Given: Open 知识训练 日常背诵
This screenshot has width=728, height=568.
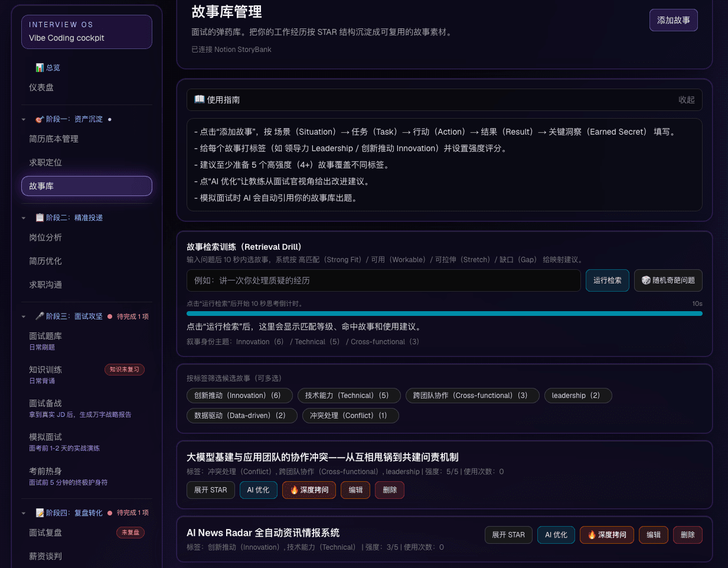Looking at the screenshot, I should 87,374.
